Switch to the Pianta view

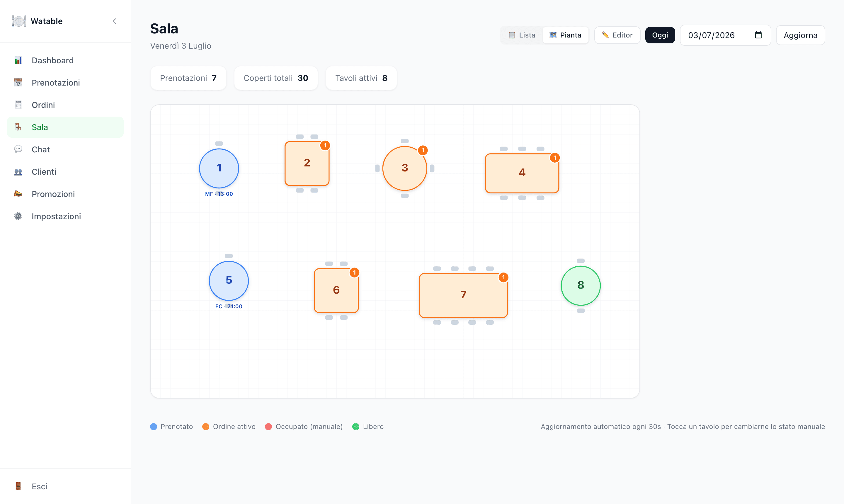566,35
